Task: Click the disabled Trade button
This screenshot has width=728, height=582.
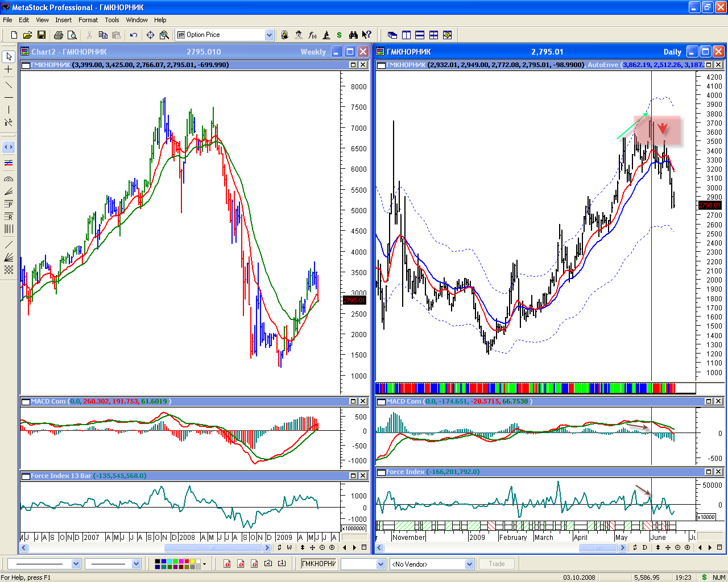Action: point(497,564)
